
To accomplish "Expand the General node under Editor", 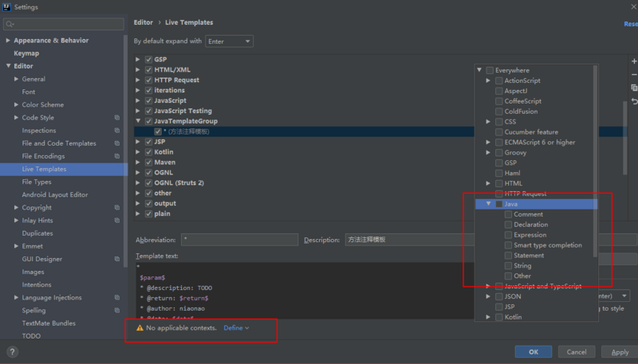I will click(x=16, y=79).
